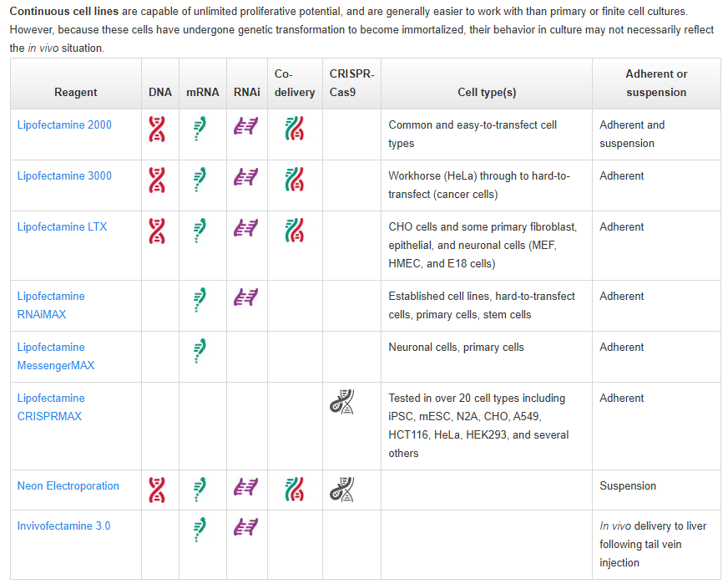
Task: Click the RNAi icon for Lipofectamine RNAiMAX
Action: [245, 297]
